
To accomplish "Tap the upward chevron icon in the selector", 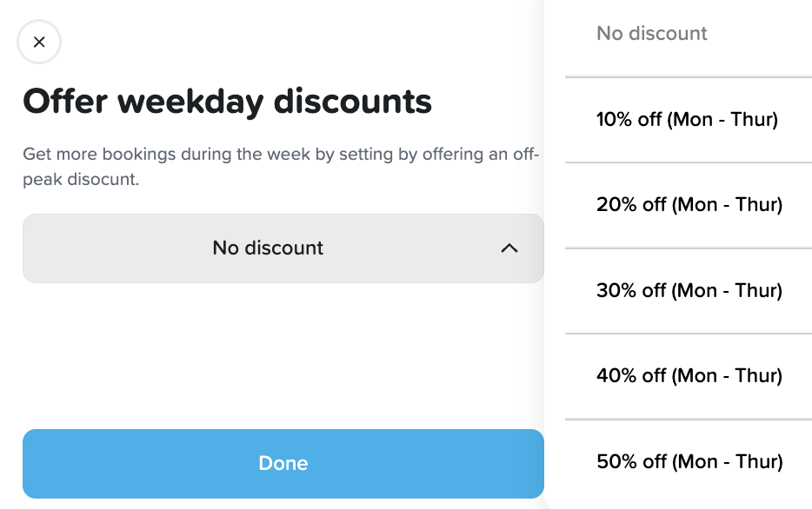I will point(509,248).
